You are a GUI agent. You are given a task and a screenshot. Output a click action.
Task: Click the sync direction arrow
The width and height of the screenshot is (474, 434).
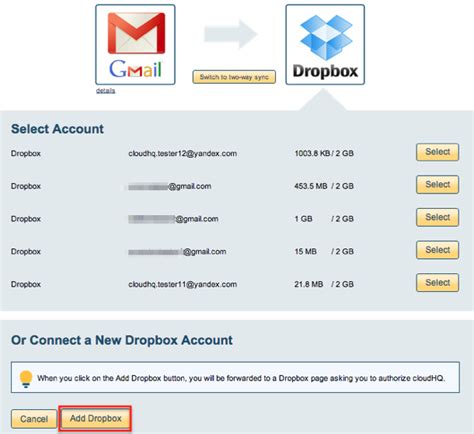231,34
